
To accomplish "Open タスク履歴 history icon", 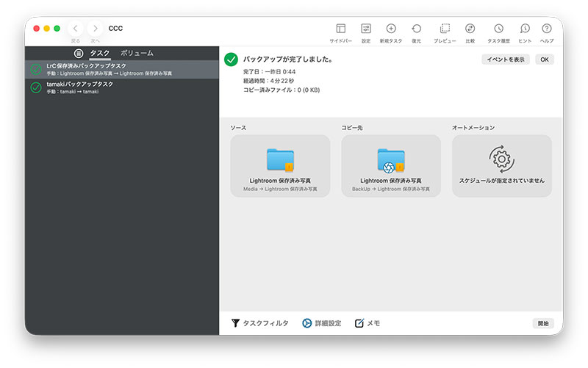I will 498,29.
